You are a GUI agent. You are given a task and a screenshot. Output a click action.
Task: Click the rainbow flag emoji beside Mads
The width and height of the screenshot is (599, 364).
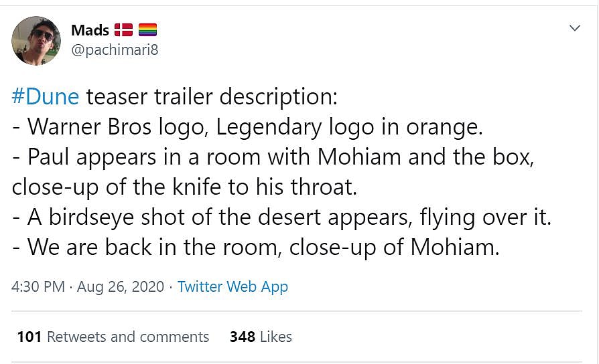(x=147, y=29)
